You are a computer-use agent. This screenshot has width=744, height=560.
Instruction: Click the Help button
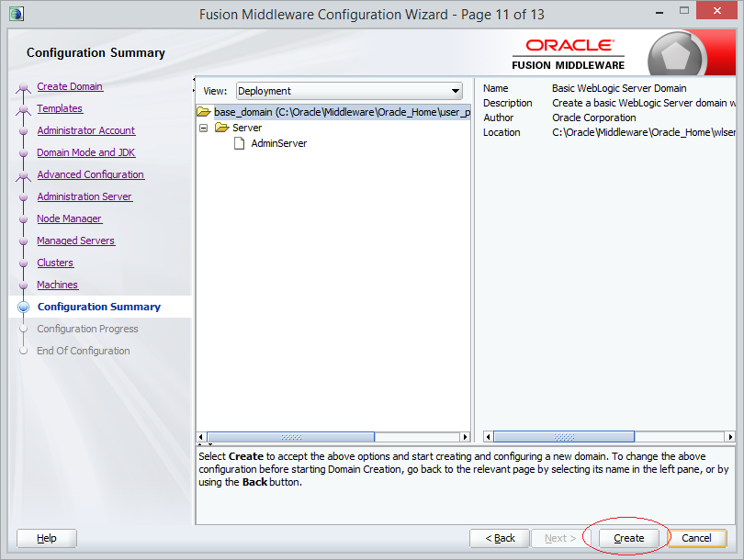47,538
